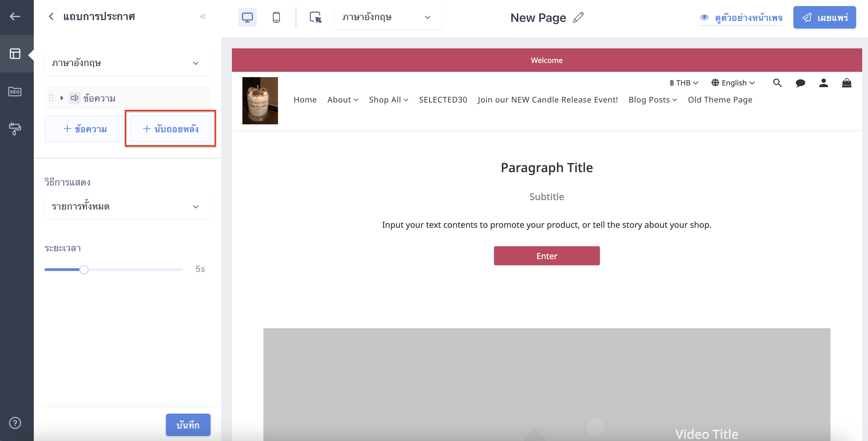Click the บันทึก save button
The width and height of the screenshot is (868, 441).
pos(188,425)
